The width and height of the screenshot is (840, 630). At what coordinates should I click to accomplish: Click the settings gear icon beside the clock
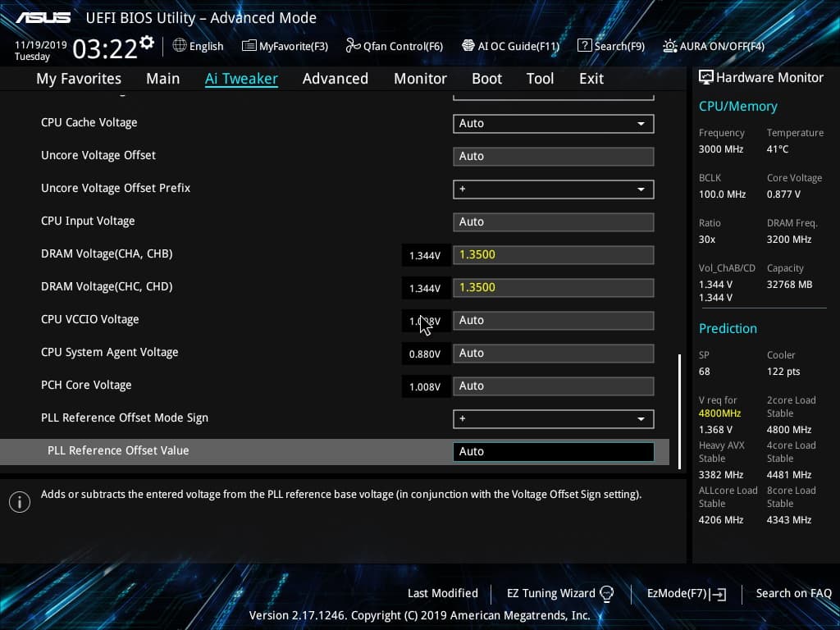147,43
